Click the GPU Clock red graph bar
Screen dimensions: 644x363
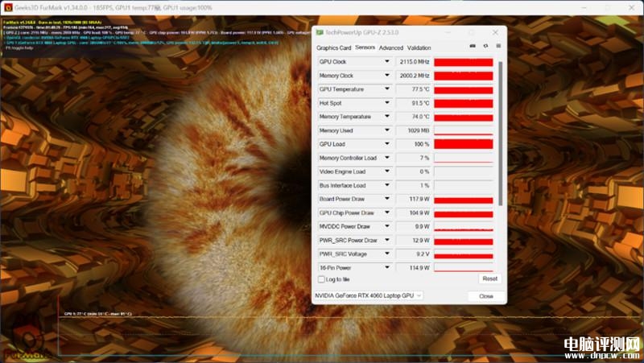coord(464,62)
